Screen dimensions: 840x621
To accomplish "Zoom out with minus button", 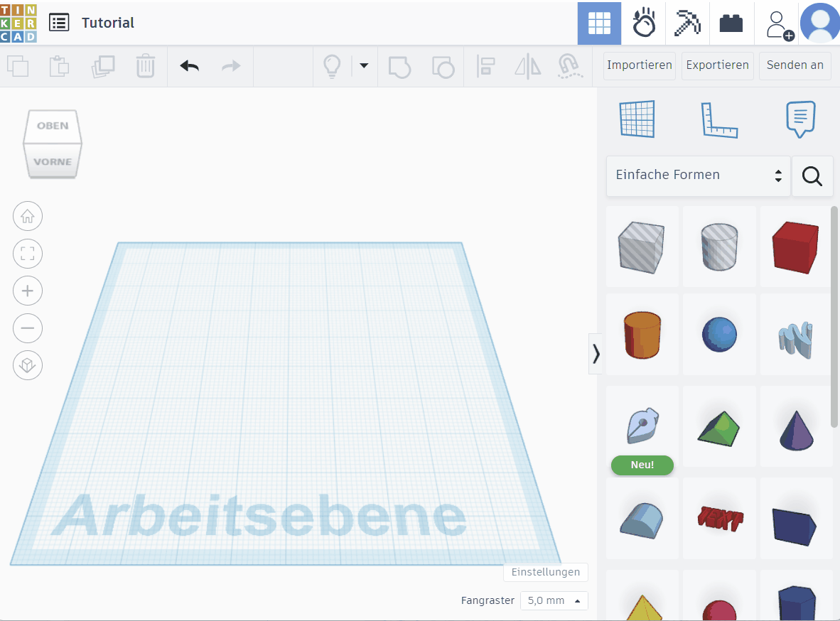I will click(x=28, y=328).
